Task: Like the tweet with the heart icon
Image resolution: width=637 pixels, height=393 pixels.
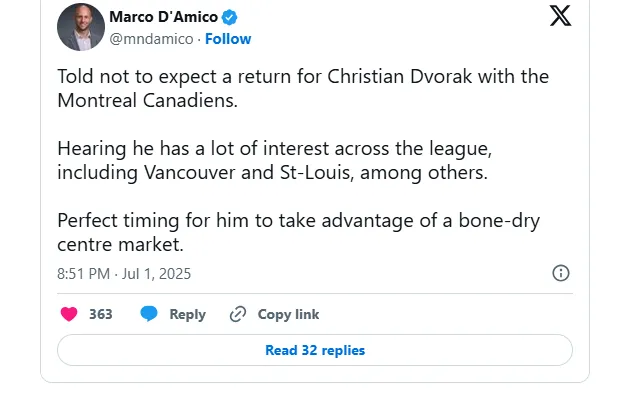Action: tap(69, 314)
